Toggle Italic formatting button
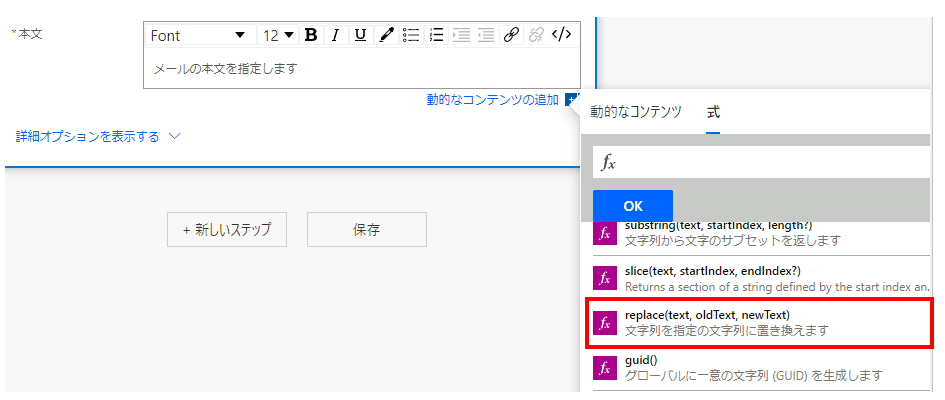 point(336,36)
